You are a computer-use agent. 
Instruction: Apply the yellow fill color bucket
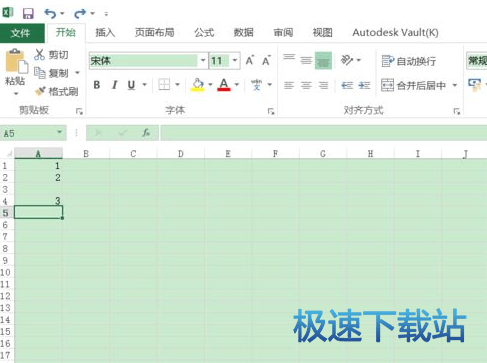tap(198, 85)
